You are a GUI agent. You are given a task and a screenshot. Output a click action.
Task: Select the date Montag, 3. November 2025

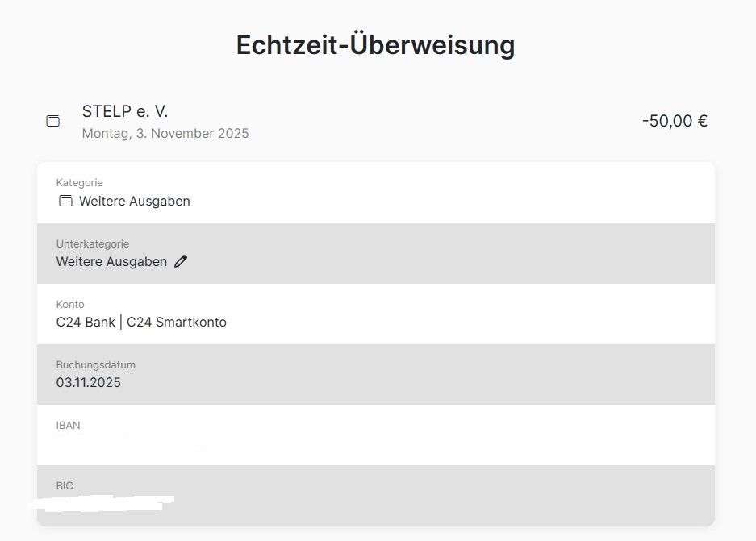(165, 134)
